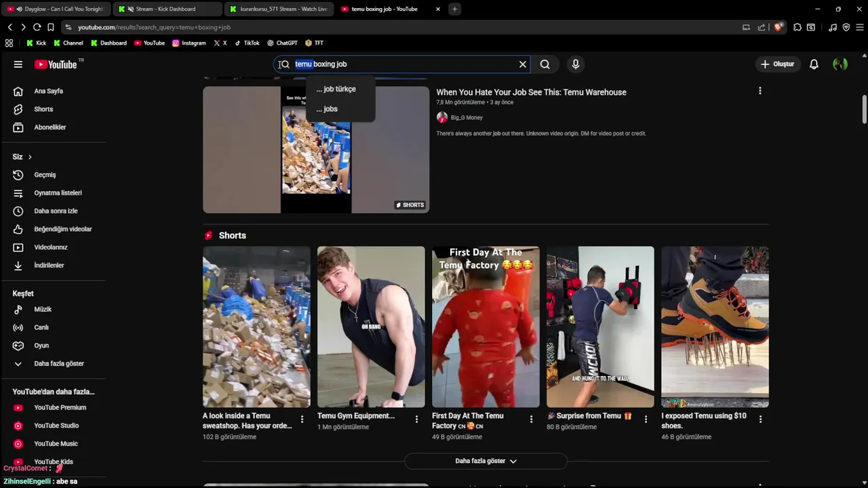The width and height of the screenshot is (868, 488).
Task: Open options for 'I exposed Temu' Short
Action: pos(760,420)
